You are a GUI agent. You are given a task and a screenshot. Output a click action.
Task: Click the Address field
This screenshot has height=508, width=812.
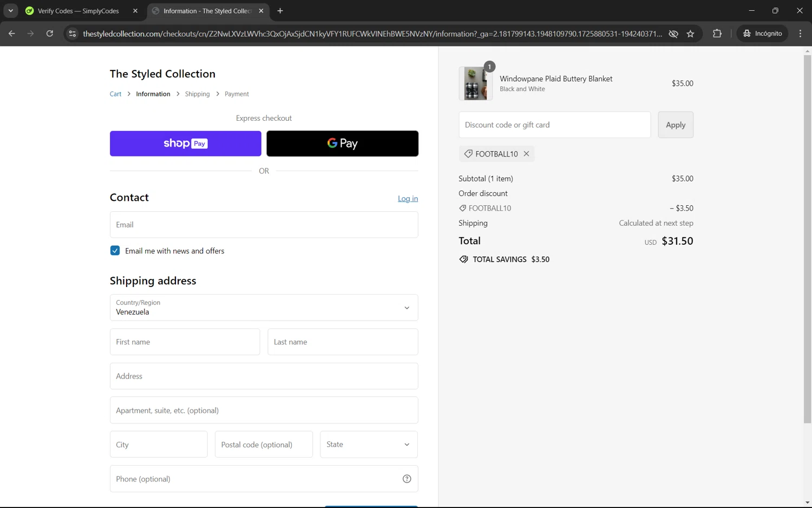click(264, 376)
